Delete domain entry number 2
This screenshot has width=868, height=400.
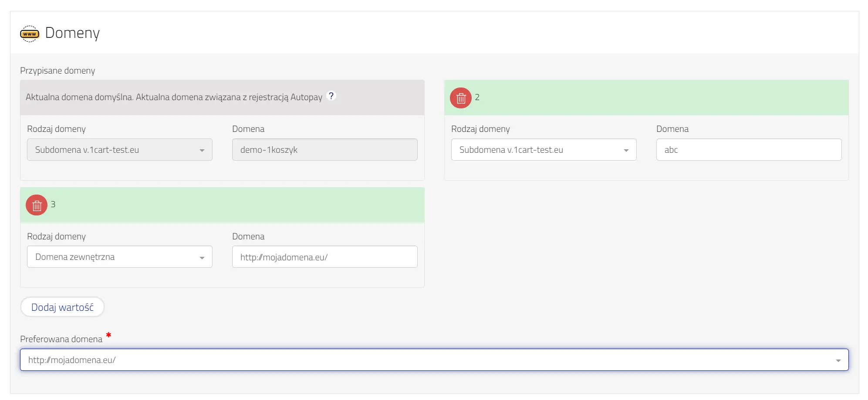(461, 98)
